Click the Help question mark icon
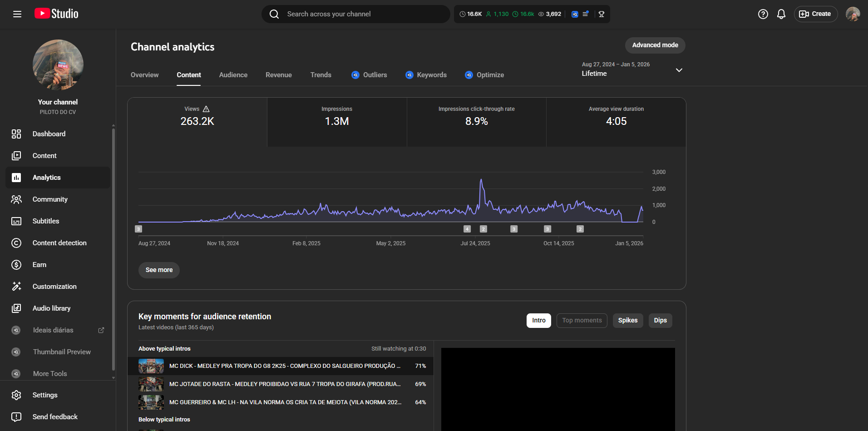The height and width of the screenshot is (431, 868). pos(763,14)
